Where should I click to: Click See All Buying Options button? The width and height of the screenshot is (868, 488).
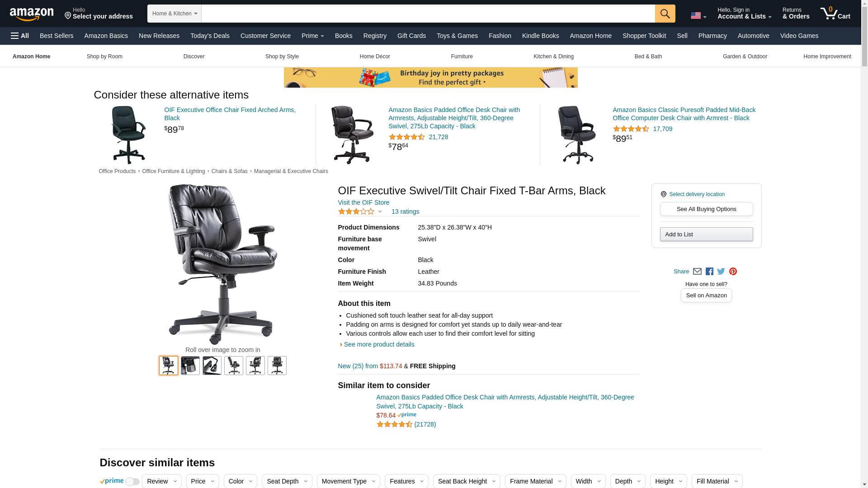706,209
